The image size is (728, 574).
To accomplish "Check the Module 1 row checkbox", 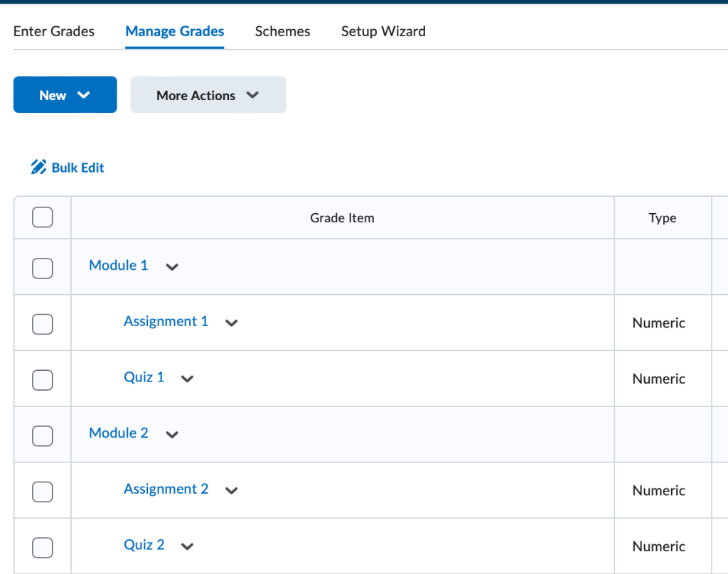I will 42,268.
